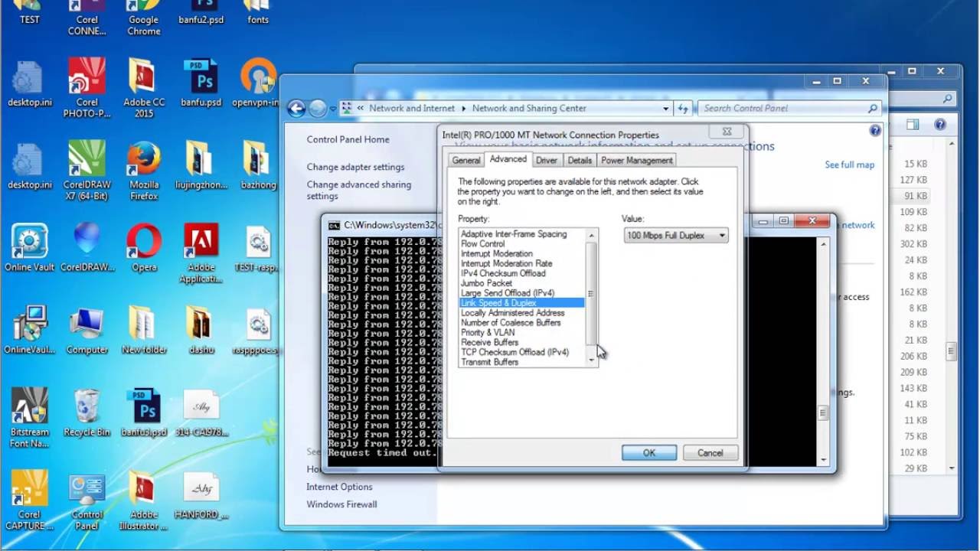Go to Control Panel Home
Viewport: 980px width, 551px height.
(x=348, y=139)
